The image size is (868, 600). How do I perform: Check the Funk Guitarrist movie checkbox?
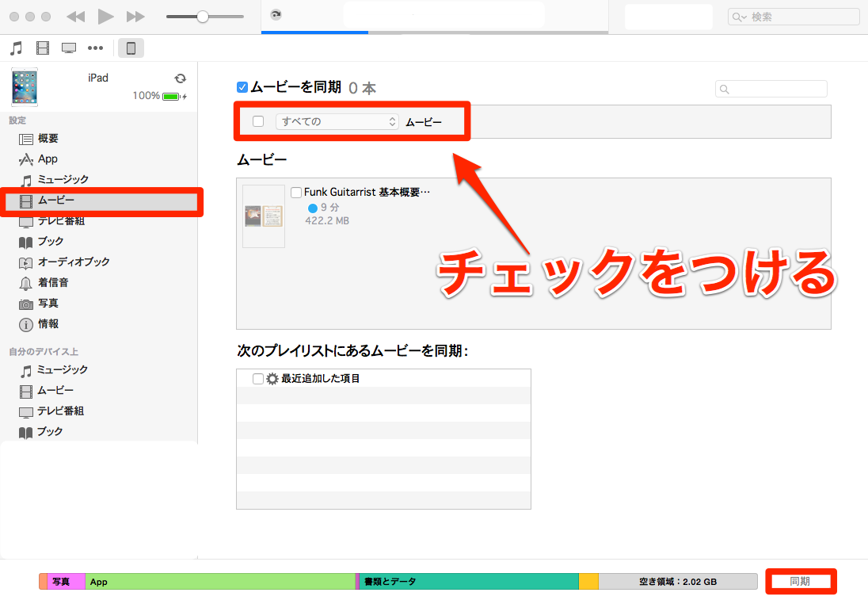[x=296, y=193]
